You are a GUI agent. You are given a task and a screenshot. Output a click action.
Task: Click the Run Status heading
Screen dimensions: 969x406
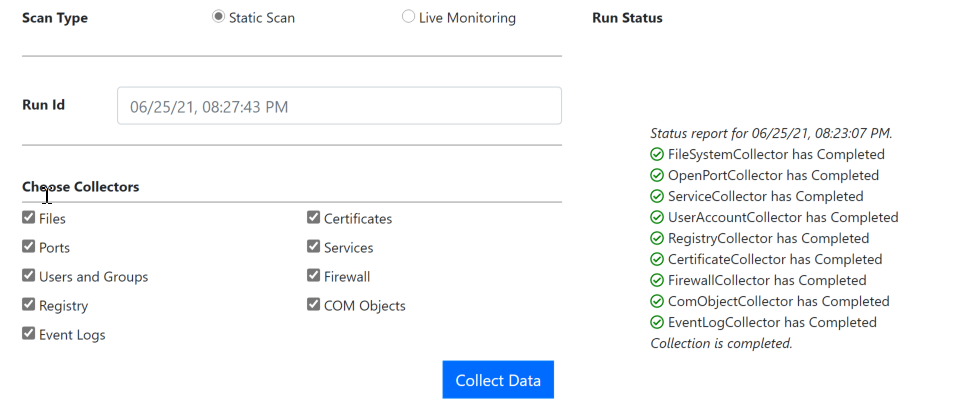coord(627,18)
